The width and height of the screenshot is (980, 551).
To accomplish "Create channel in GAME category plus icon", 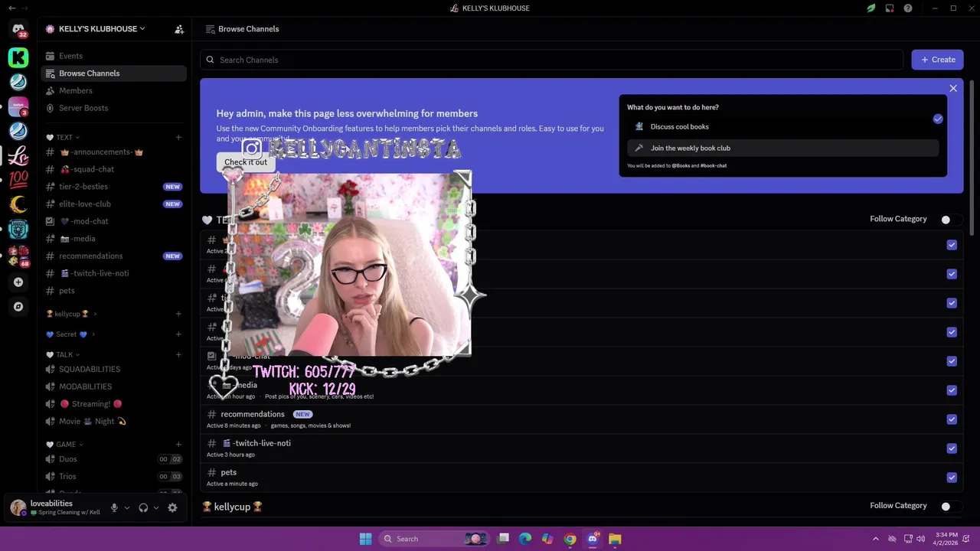I will 178,445.
